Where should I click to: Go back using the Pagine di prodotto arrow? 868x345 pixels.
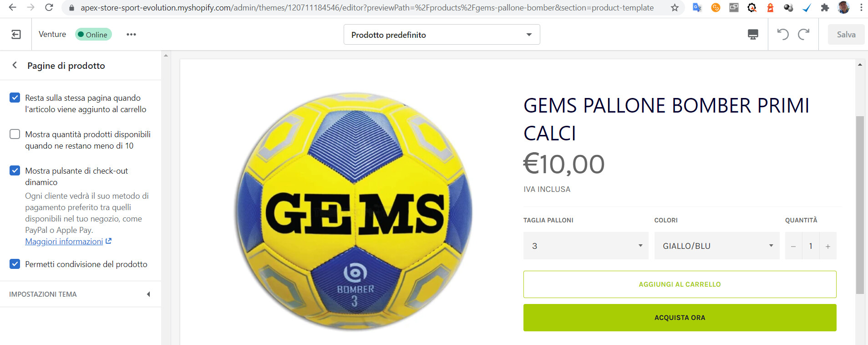click(x=15, y=65)
